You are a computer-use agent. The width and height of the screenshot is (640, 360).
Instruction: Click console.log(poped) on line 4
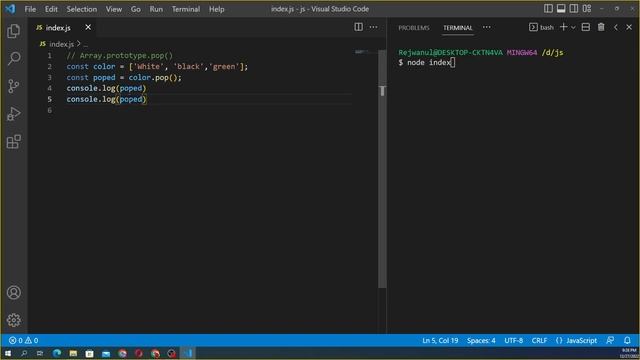pyautogui.click(x=106, y=88)
